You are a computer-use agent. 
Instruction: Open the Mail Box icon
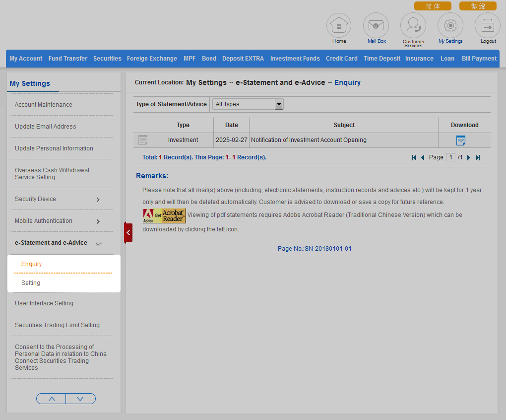pyautogui.click(x=376, y=25)
